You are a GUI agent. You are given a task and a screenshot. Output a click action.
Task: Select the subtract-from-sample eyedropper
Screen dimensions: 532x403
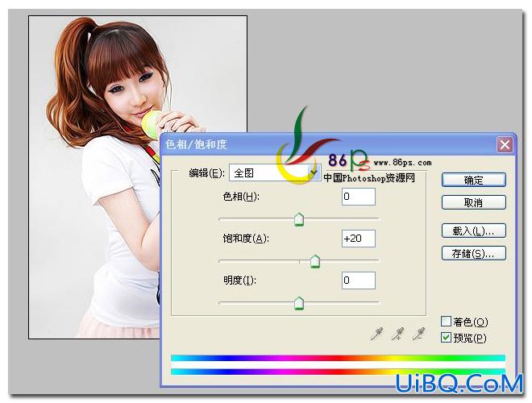(x=418, y=334)
